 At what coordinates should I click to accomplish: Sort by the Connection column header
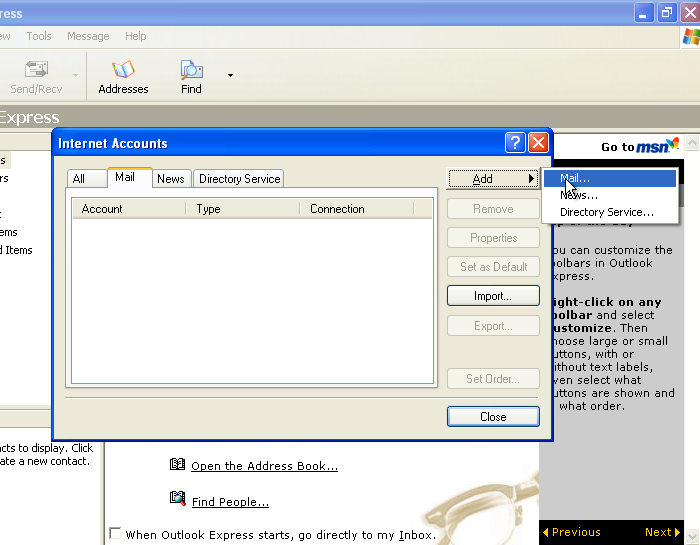(357, 209)
